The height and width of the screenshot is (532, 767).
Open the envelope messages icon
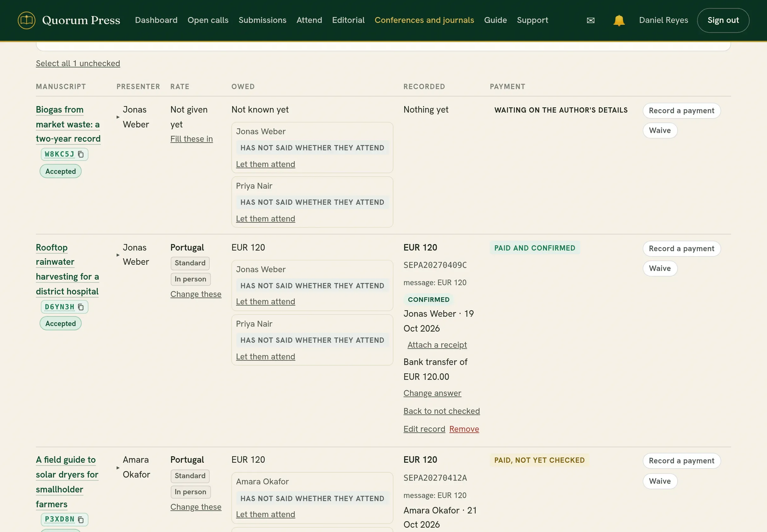pos(590,20)
